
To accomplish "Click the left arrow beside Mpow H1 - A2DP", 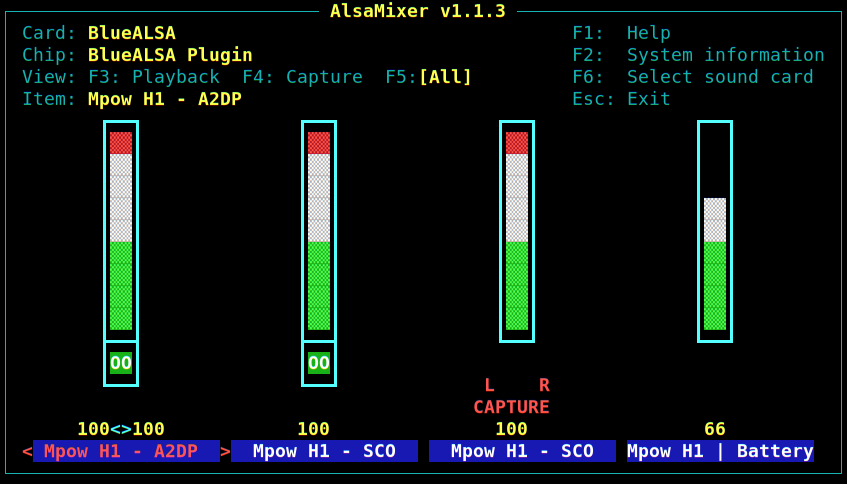I will pyautogui.click(x=27, y=451).
